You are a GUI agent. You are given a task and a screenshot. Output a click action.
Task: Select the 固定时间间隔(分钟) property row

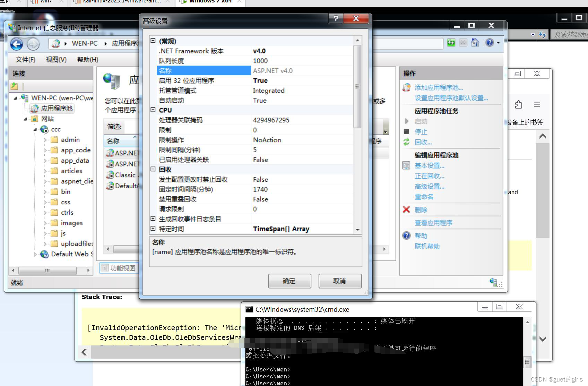point(255,189)
